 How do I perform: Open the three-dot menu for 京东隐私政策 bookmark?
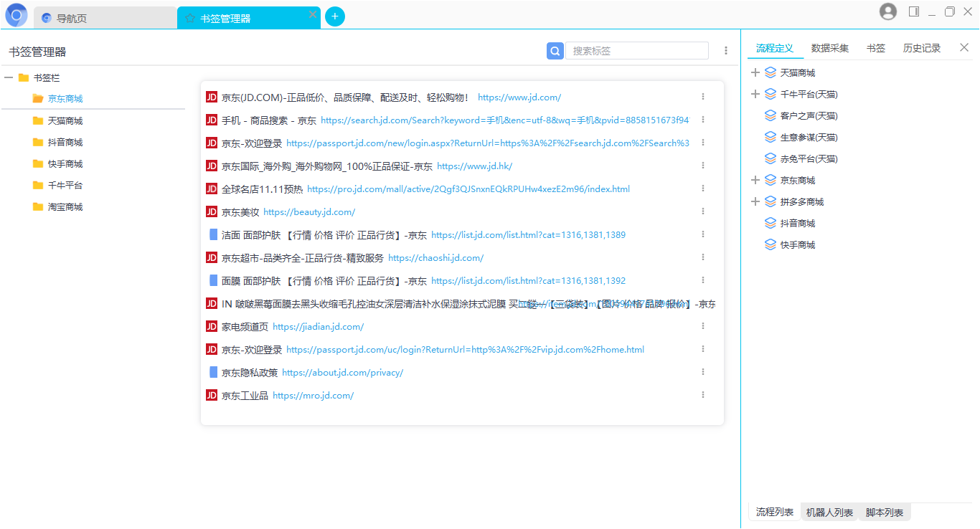click(703, 372)
